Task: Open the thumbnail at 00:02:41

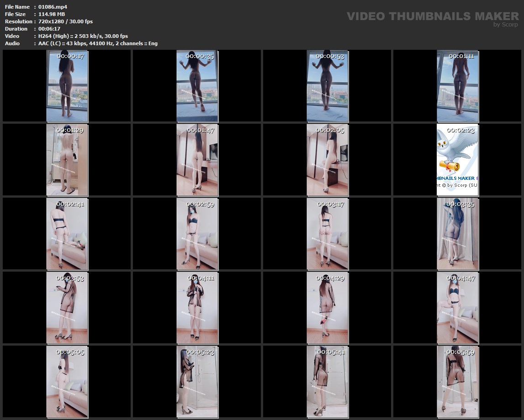Action: tap(67, 234)
